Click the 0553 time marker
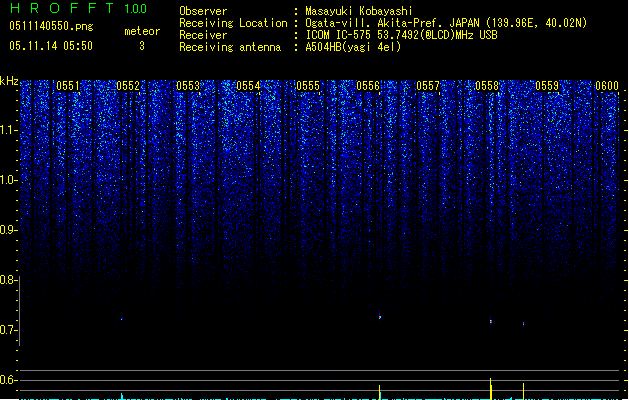 [188, 86]
